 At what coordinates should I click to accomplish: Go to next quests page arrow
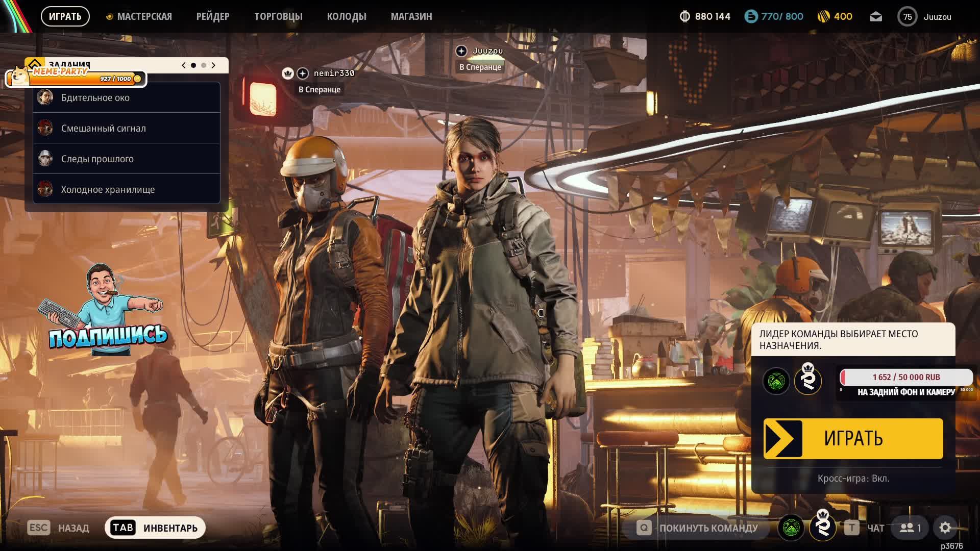coord(213,65)
